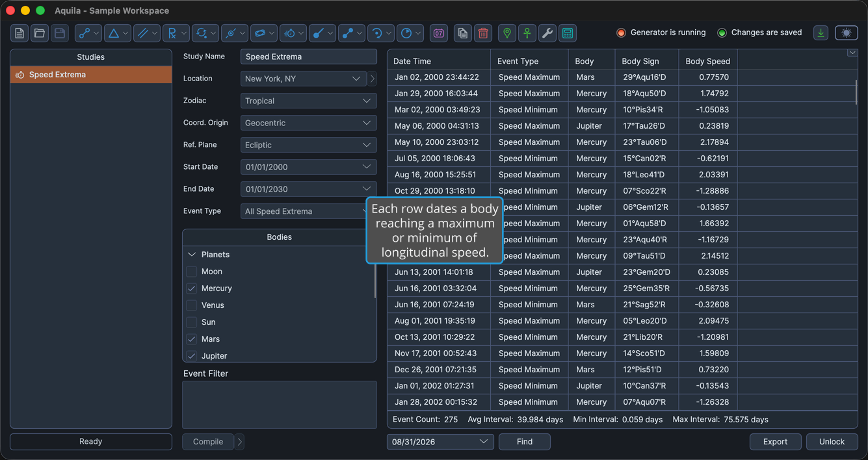Uncheck the Mars checkbox

tap(192, 339)
